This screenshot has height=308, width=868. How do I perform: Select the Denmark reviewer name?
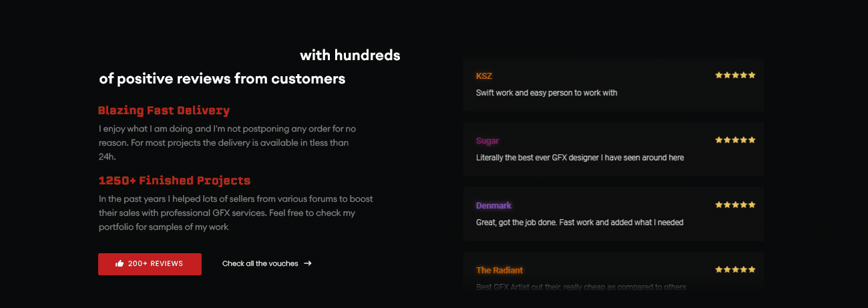click(x=494, y=206)
